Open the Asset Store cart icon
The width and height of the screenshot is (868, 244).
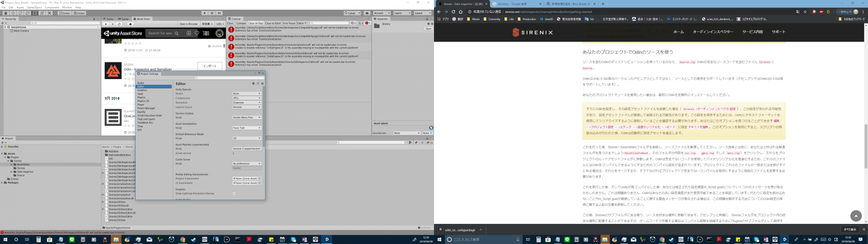tap(206, 33)
